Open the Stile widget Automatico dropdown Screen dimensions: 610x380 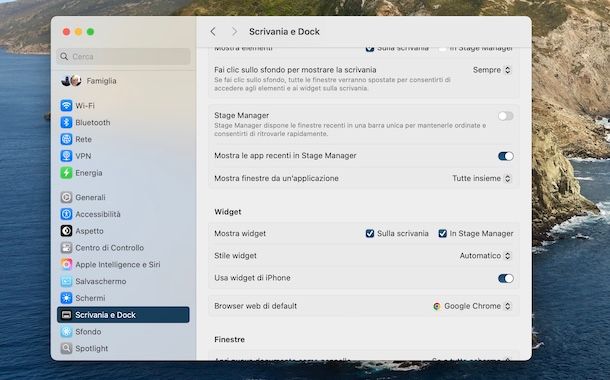click(485, 256)
